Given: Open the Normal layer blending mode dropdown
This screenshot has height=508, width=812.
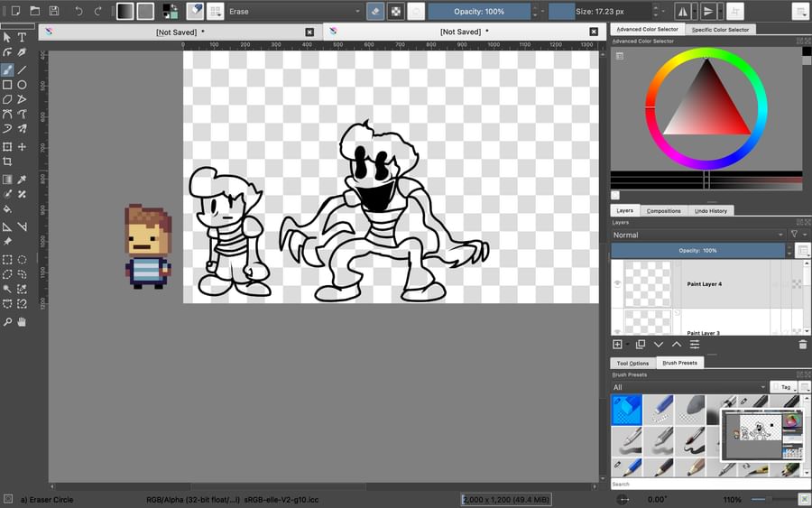Looking at the screenshot, I should click(x=697, y=235).
